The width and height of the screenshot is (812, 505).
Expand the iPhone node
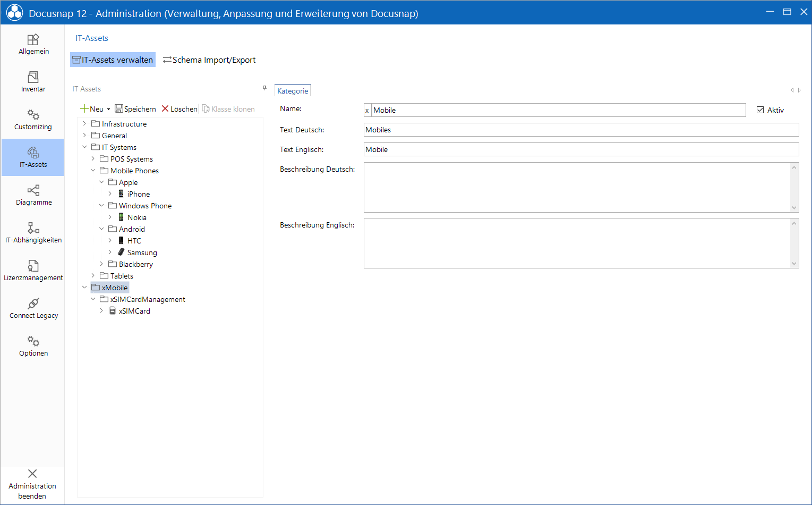click(x=110, y=193)
